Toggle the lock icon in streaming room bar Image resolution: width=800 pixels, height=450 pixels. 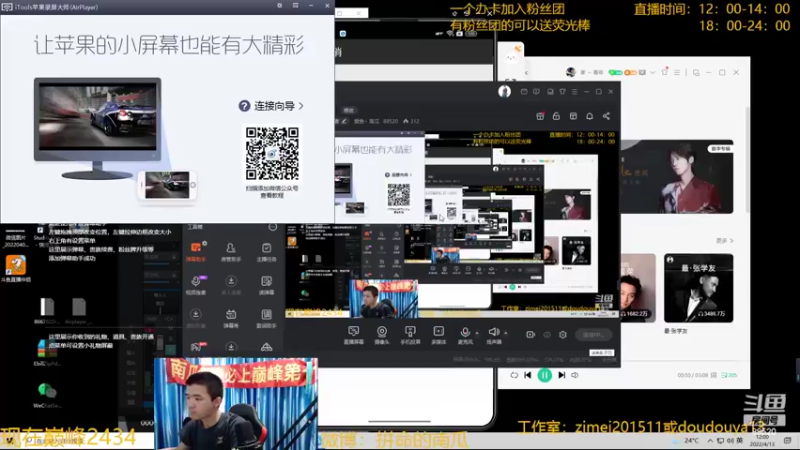pyautogui.click(x=556, y=116)
